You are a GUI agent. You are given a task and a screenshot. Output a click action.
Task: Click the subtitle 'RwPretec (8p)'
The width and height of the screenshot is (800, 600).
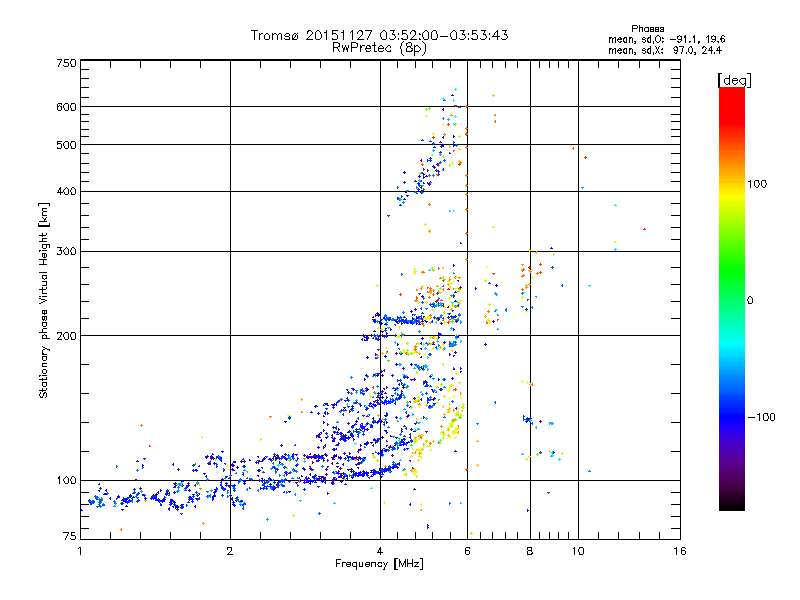tap(379, 48)
